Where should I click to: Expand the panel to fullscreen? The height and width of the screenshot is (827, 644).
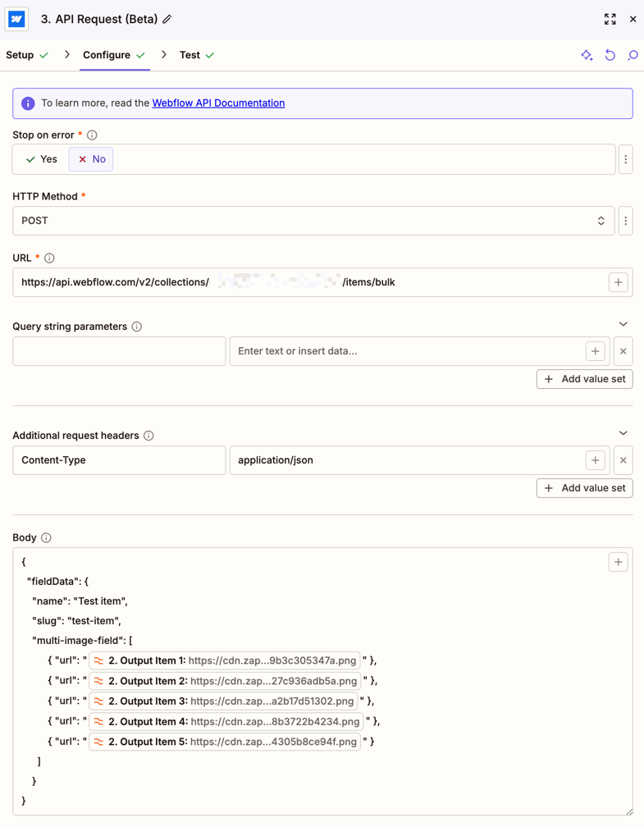(x=610, y=19)
